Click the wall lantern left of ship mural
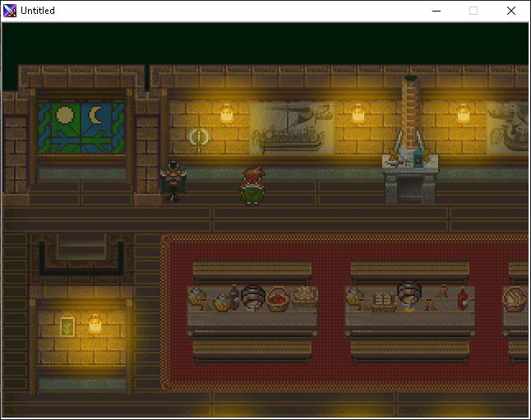 click(227, 113)
